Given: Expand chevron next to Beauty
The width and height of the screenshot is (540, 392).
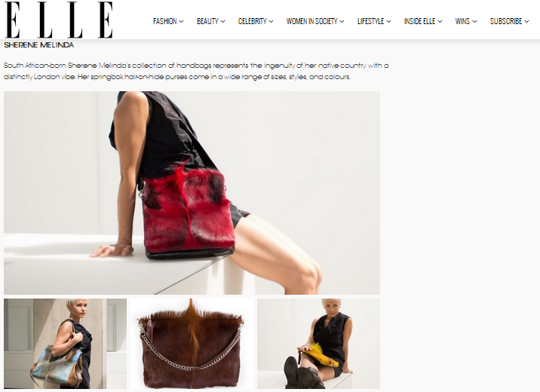Looking at the screenshot, I should point(222,22).
